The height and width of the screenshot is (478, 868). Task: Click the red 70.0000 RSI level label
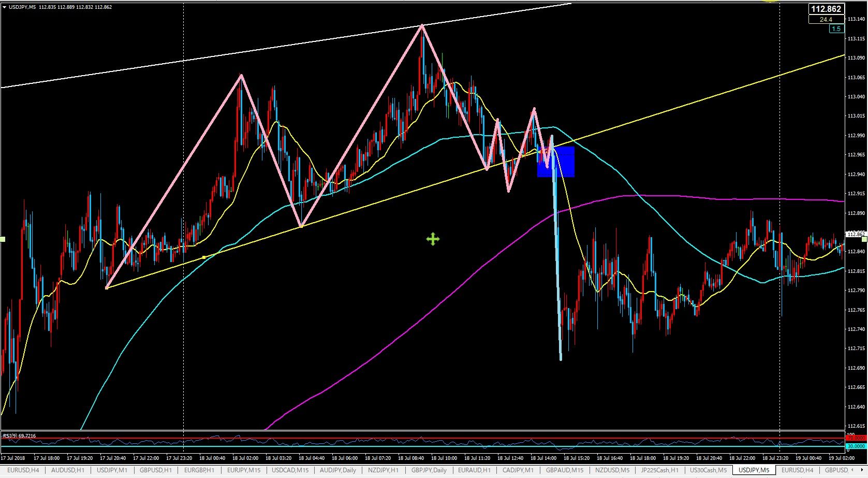pos(856,438)
